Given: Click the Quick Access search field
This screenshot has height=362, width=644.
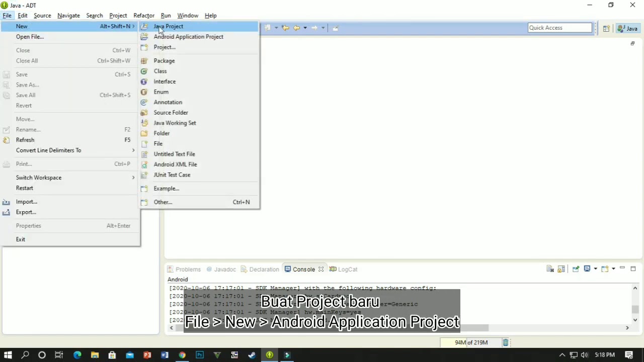Looking at the screenshot, I should click(x=560, y=28).
